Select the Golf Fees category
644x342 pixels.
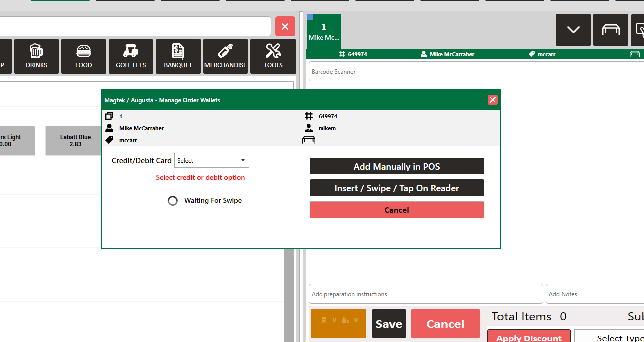[x=131, y=56]
